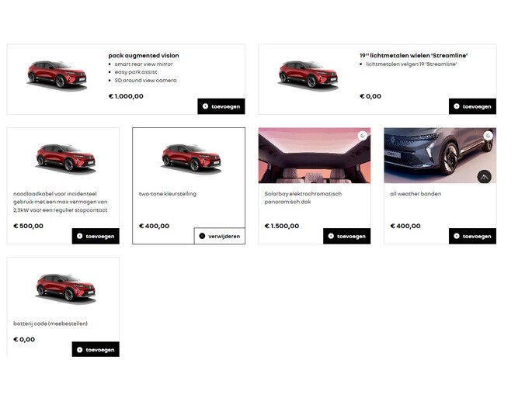Click the round icon on Solarbay roof image
532x398 pixels.
coord(363,136)
